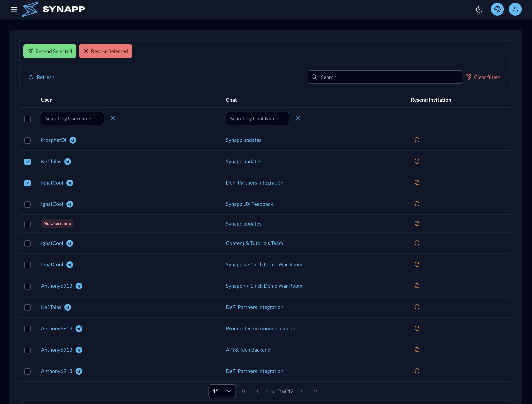Click the Chat column header
The height and width of the screenshot is (404, 532).
point(231,100)
